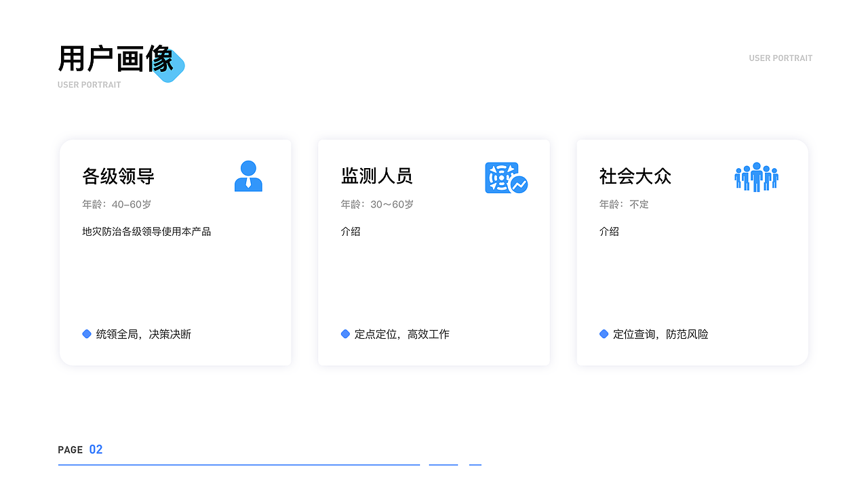Open the 各级领导 card

tap(175, 251)
